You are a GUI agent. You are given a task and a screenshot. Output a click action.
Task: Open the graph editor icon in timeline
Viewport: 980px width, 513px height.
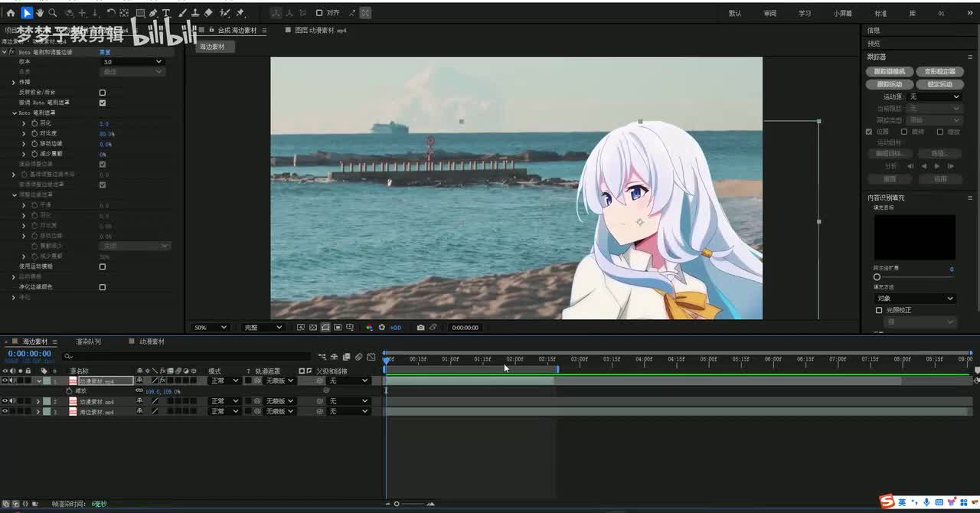tap(371, 357)
